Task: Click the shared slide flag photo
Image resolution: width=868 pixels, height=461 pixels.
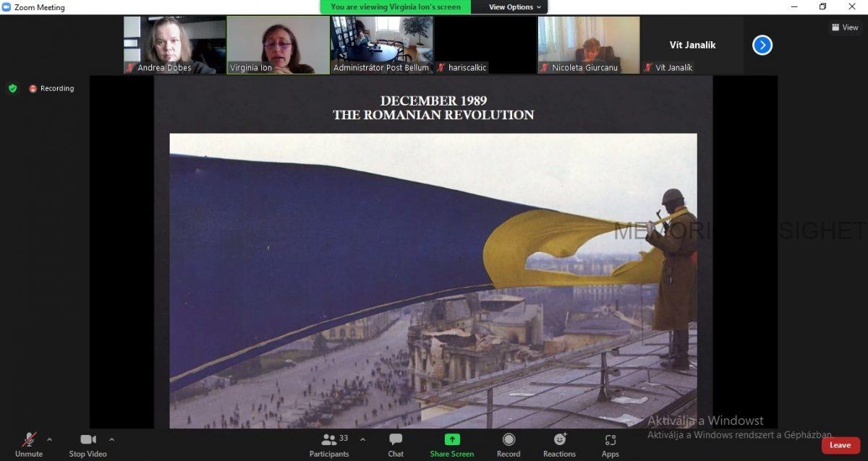Action: pos(433,281)
